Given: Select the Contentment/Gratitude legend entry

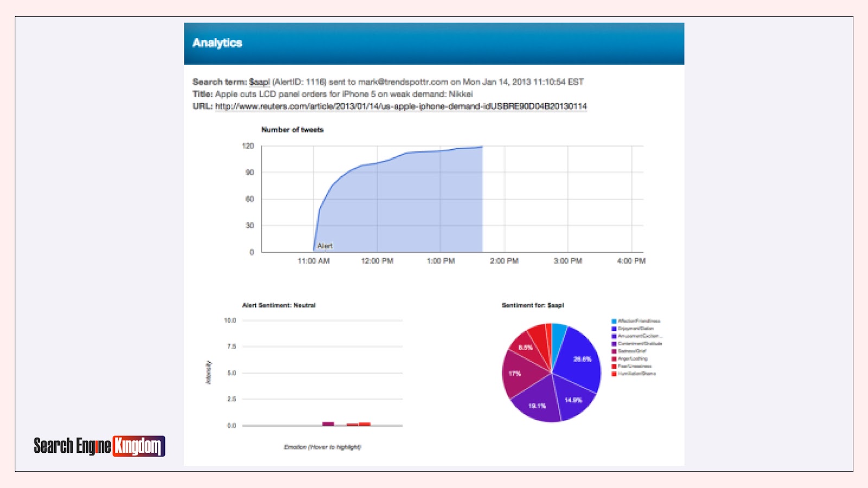Looking at the screenshot, I should coord(637,344).
